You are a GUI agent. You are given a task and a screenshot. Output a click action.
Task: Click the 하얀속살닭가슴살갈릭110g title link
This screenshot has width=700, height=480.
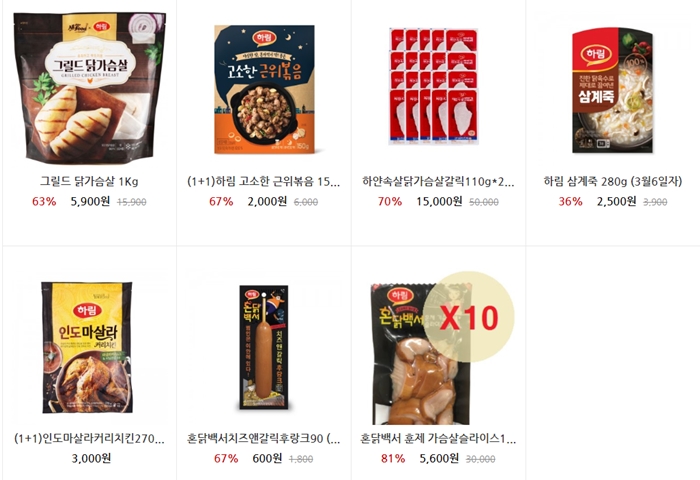click(x=438, y=182)
